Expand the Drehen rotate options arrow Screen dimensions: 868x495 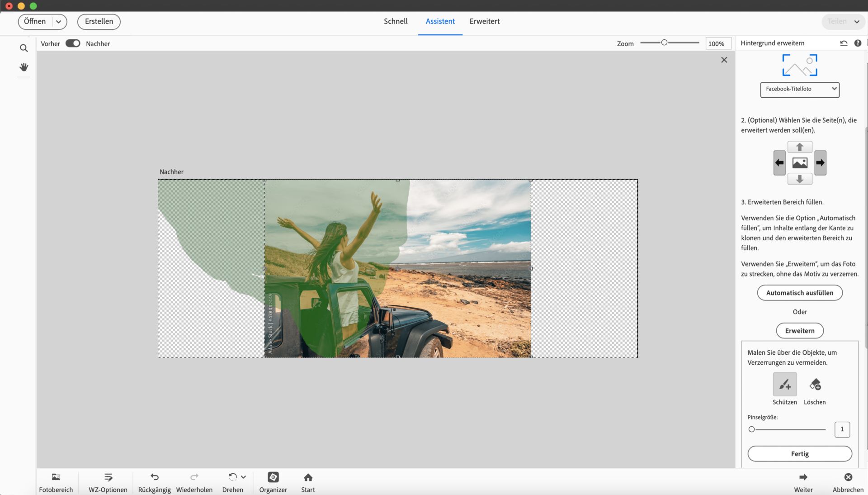tap(243, 477)
